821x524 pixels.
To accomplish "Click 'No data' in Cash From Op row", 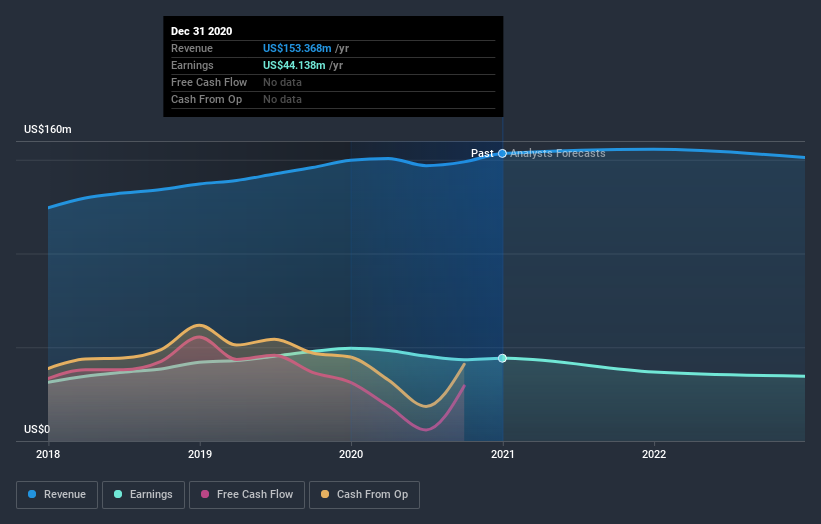I will pos(282,99).
